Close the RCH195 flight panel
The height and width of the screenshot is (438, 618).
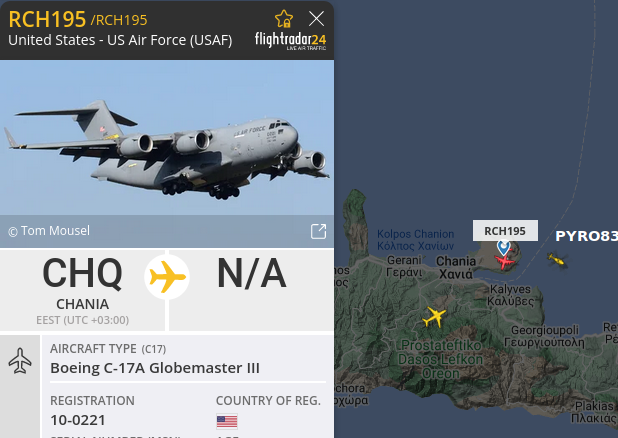[x=316, y=19]
